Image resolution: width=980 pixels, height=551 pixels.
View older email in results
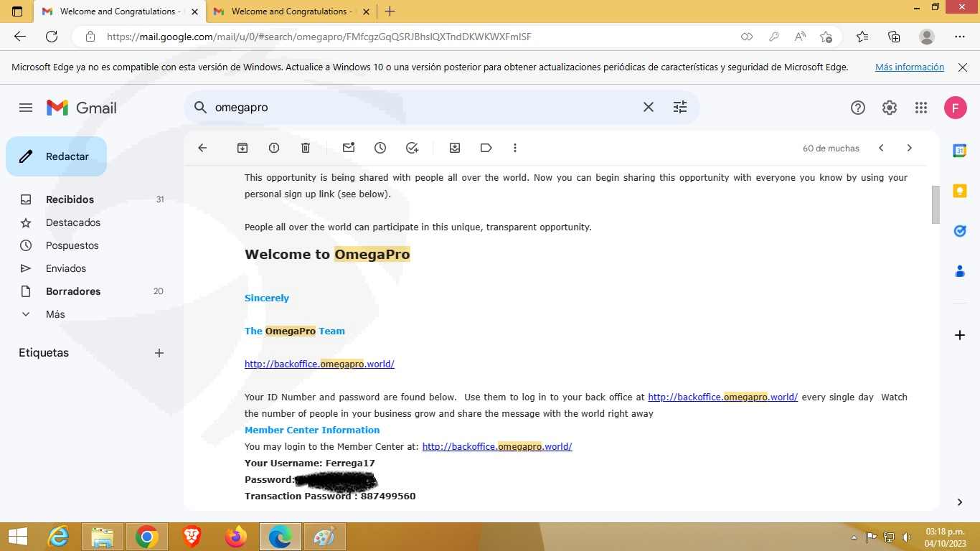click(x=910, y=148)
